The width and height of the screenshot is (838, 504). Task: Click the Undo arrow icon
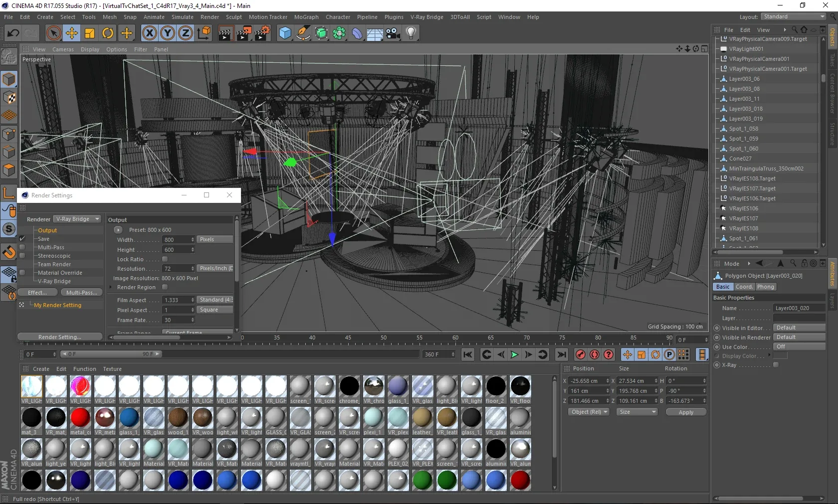[x=13, y=33]
